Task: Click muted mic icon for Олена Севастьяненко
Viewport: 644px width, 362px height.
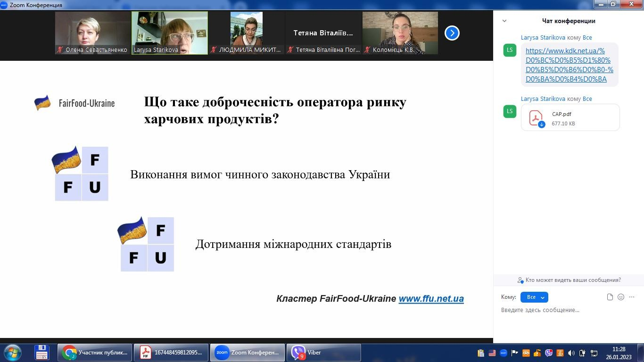Action: 60,49
